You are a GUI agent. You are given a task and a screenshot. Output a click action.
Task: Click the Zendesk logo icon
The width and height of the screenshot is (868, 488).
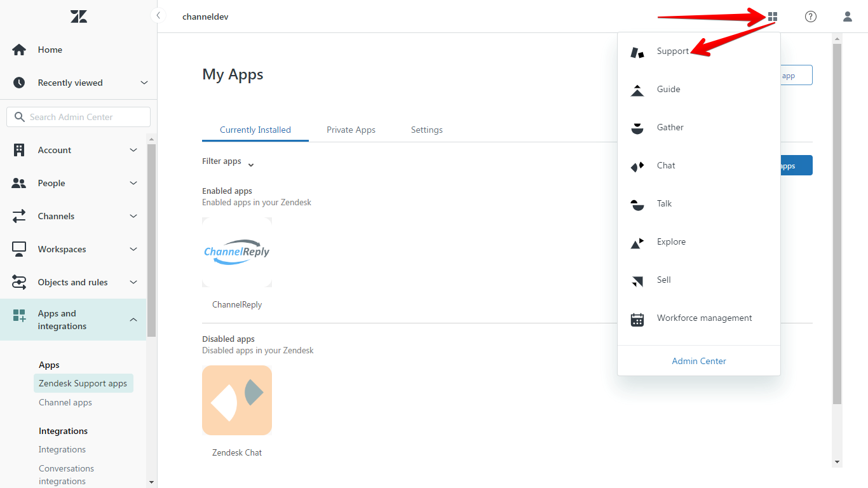(79, 17)
